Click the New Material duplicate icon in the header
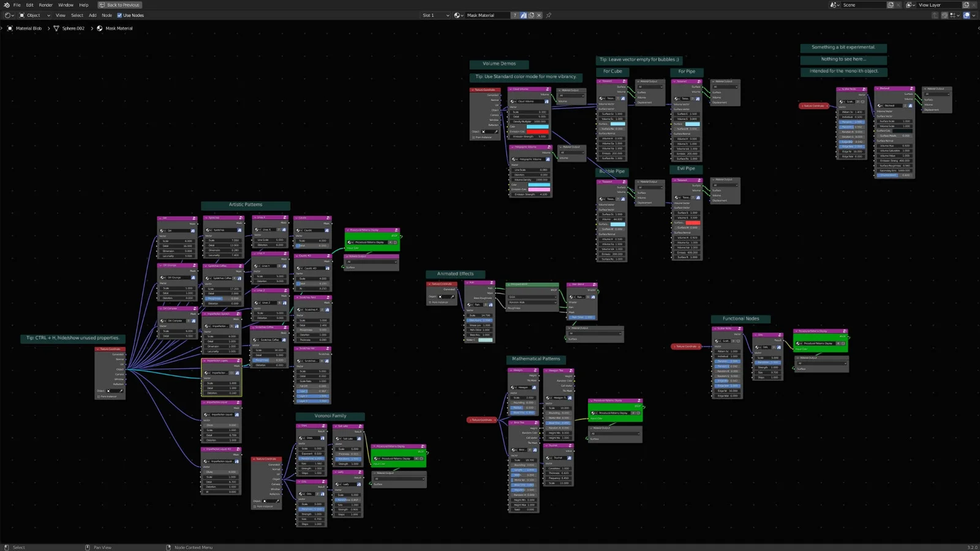 (x=530, y=15)
